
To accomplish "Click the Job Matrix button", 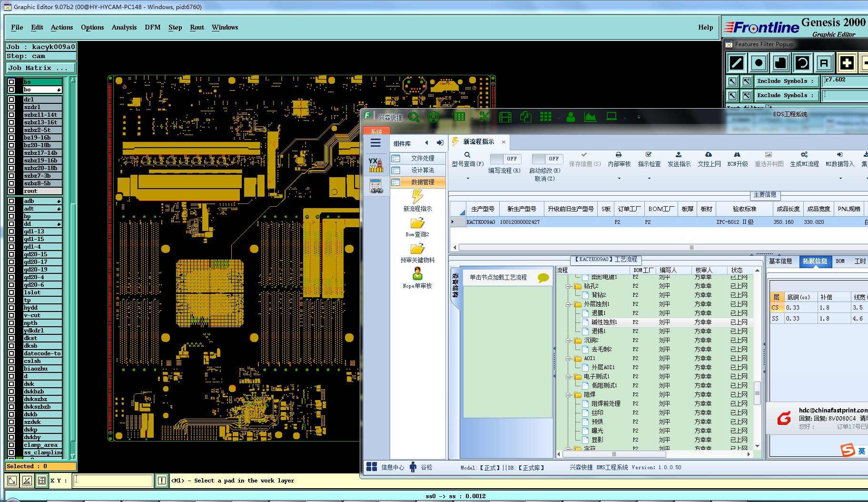I will tap(40, 68).
